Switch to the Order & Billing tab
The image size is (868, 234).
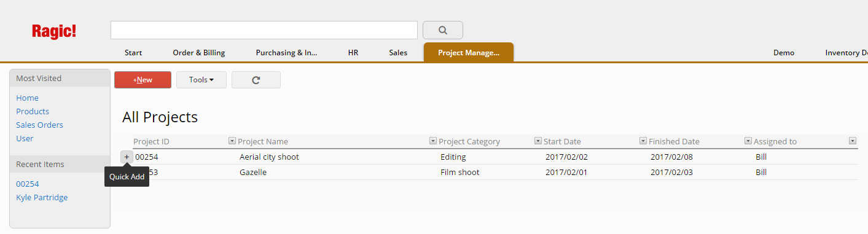pos(199,53)
